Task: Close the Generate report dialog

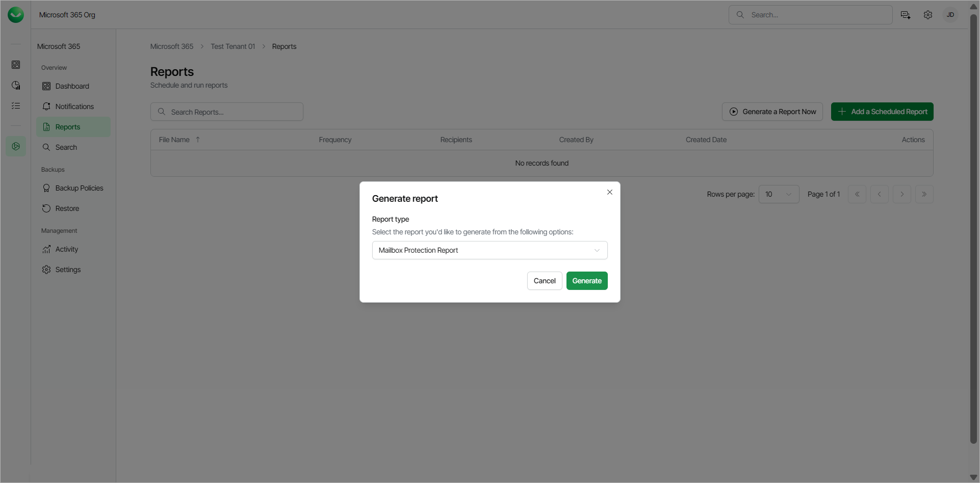Action: 610,192
